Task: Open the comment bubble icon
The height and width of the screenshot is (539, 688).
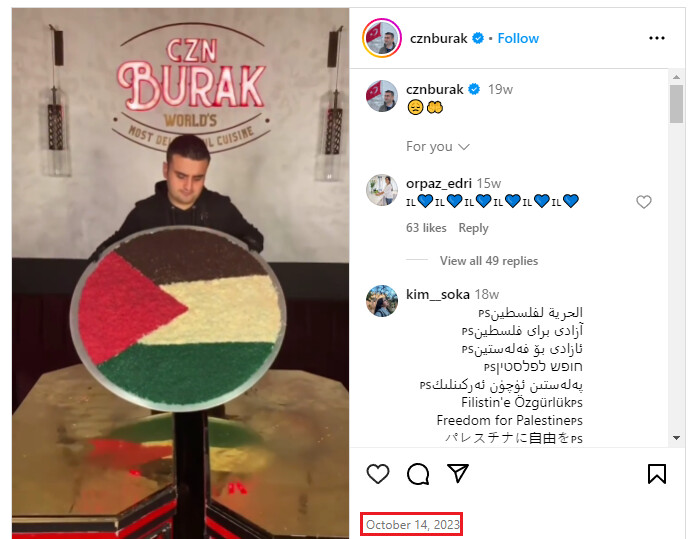Action: (x=418, y=474)
